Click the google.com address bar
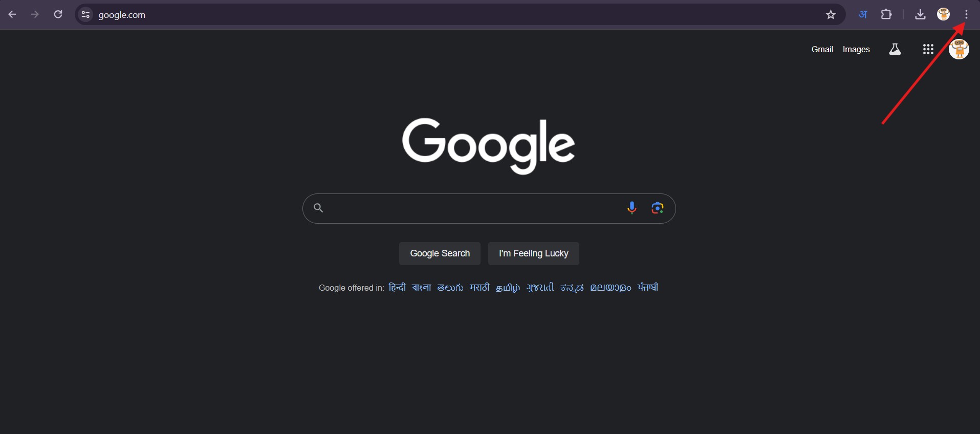Image resolution: width=980 pixels, height=434 pixels. pos(450,15)
